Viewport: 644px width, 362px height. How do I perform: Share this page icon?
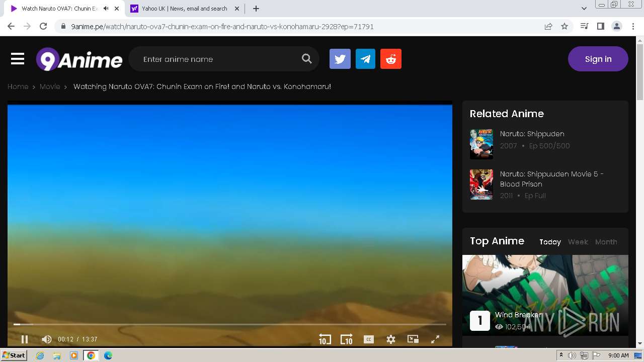[548, 26]
